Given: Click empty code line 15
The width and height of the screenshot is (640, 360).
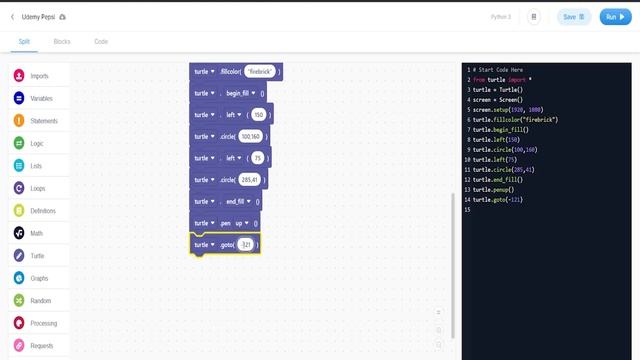Looking at the screenshot, I should coord(547,210).
